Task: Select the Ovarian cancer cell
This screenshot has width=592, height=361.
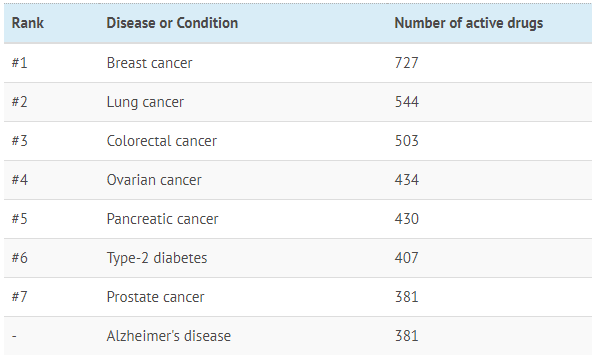Action: pyautogui.click(x=154, y=180)
